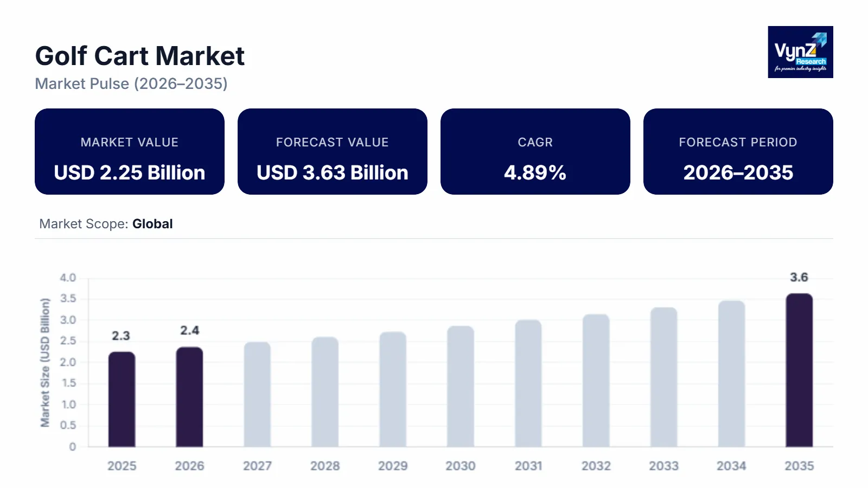Viewport: 868px width, 488px height.
Task: Click the dark 2025 bar in chart
Action: [x=122, y=400]
